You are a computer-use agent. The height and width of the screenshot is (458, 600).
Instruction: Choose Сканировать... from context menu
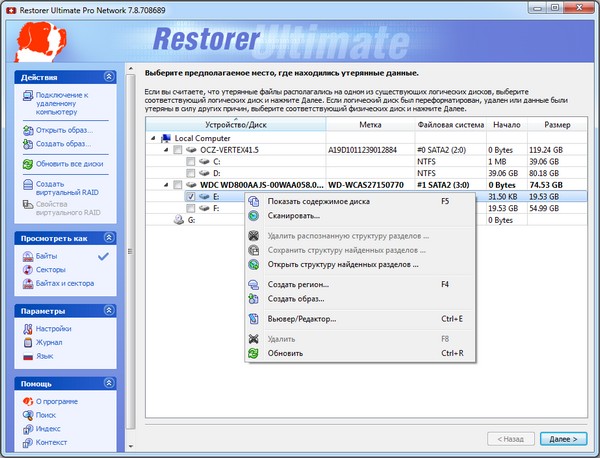pos(360,216)
